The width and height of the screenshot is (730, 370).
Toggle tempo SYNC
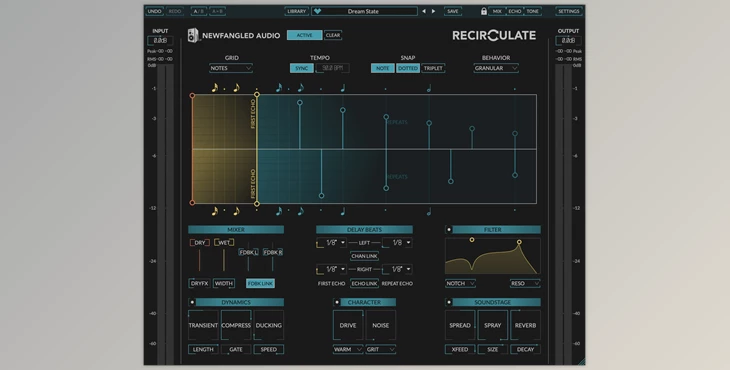pos(302,68)
